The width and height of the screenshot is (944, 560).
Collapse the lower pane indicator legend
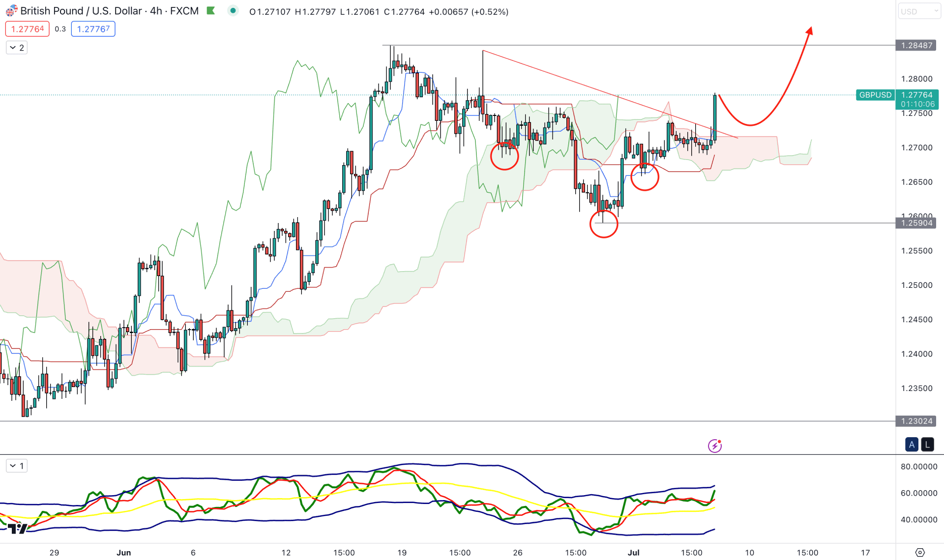[x=17, y=466]
